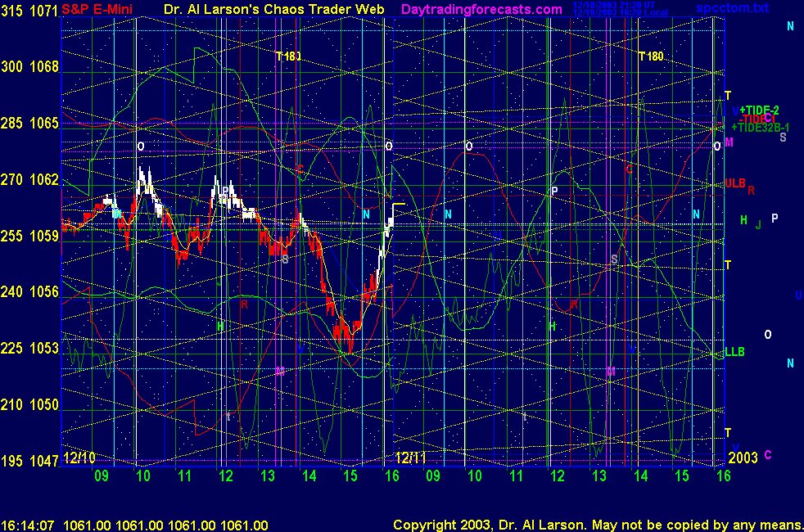Choose the '240 1056' axis label
The height and width of the screenshot is (532, 804).
(29, 292)
